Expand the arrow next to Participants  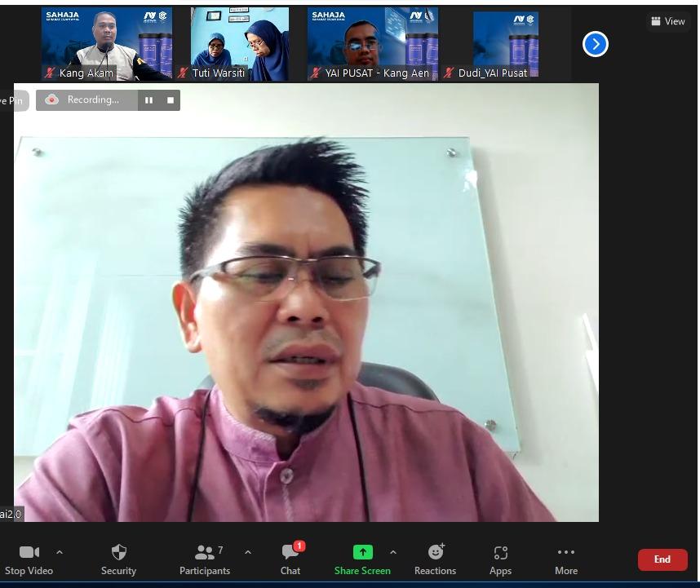tap(248, 552)
